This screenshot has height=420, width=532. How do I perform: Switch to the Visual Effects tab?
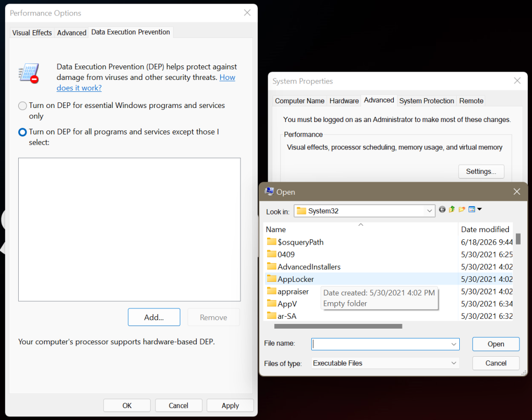[x=32, y=33]
